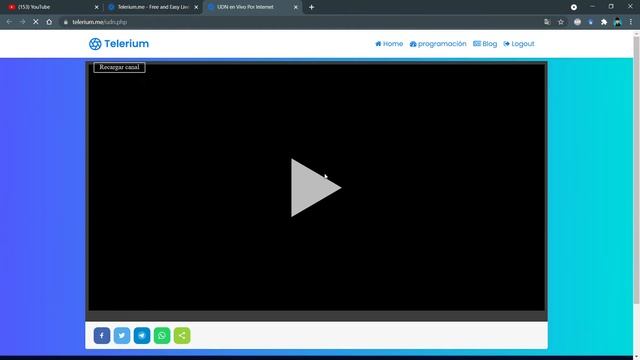This screenshot has height=360, width=640.
Task: Click the blue extension icon in toolbar
Action: tap(591, 22)
